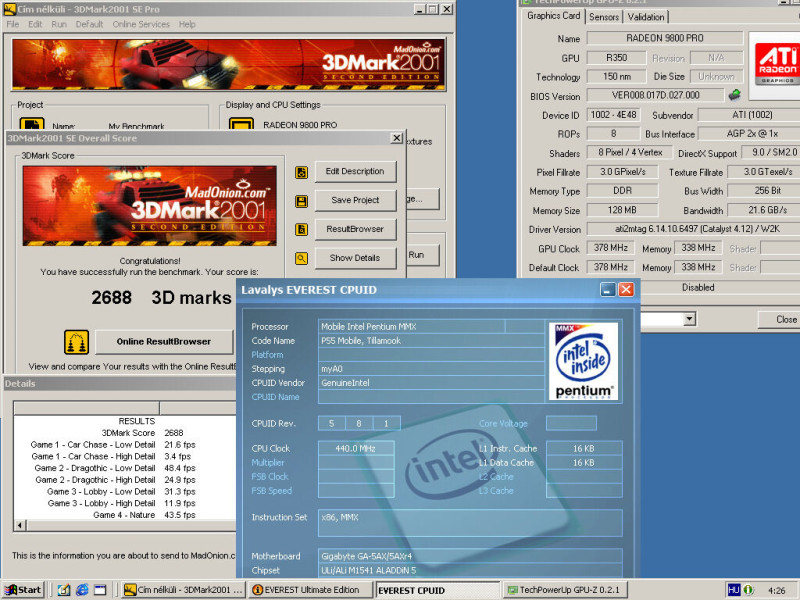Open the Edit menu in 3DMark2001

tap(35, 24)
